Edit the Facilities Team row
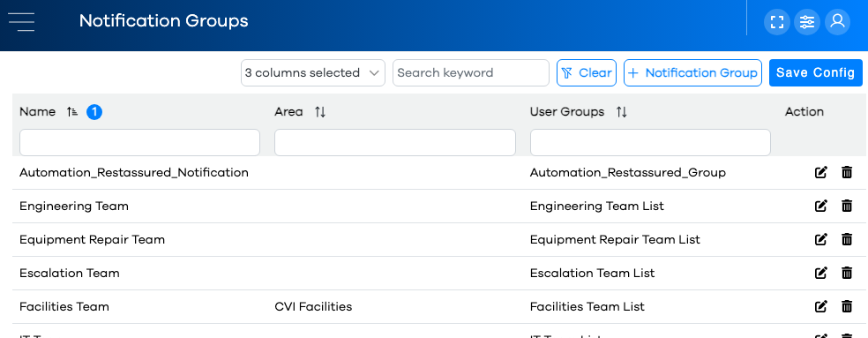 821,306
